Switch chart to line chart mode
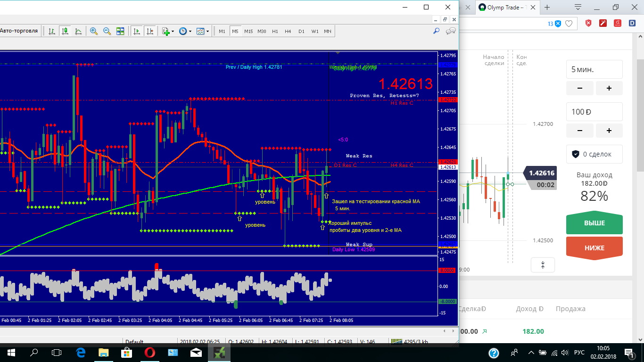The image size is (644, 362). pyautogui.click(x=78, y=31)
